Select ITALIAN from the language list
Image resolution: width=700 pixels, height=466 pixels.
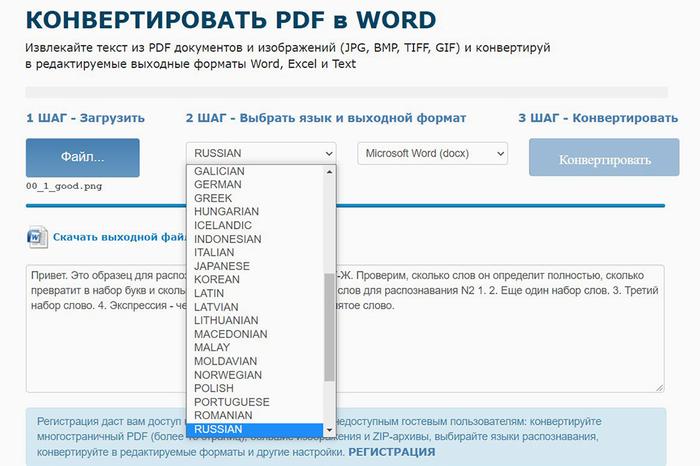[214, 253]
